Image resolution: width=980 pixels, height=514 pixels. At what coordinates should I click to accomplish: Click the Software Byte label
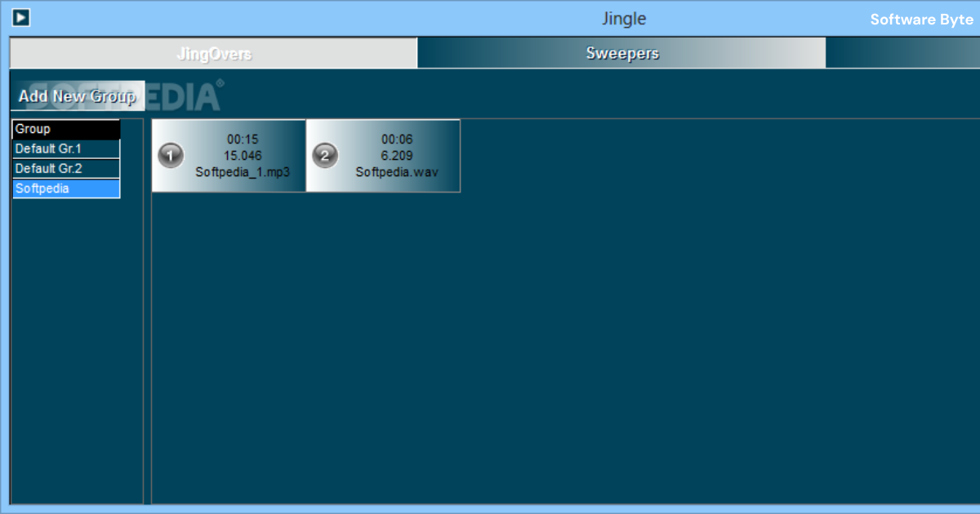click(x=921, y=20)
